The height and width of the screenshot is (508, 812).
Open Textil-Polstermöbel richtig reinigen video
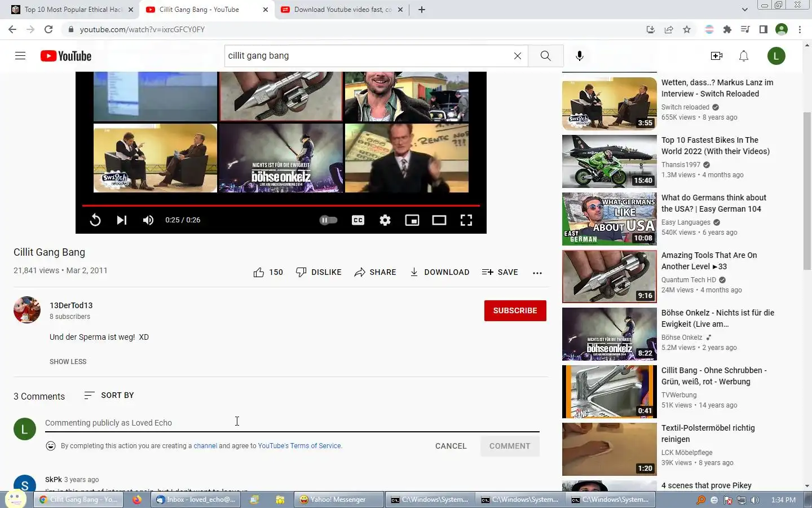tap(708, 433)
